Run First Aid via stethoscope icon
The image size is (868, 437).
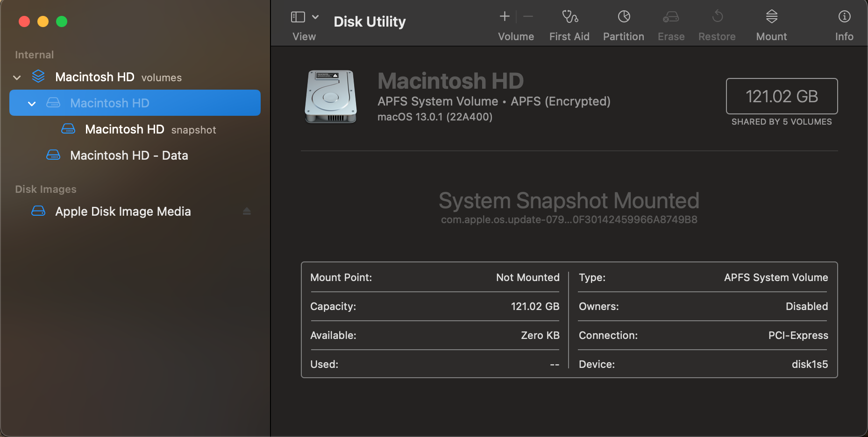(569, 17)
